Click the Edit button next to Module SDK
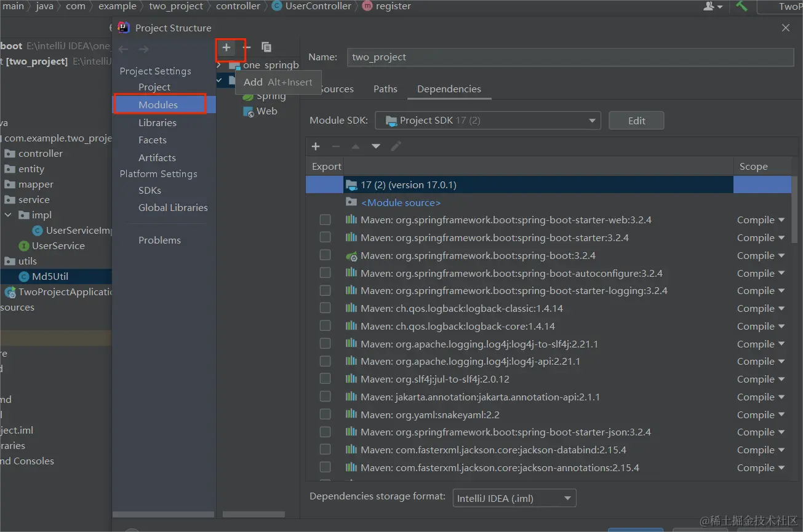 click(x=636, y=121)
